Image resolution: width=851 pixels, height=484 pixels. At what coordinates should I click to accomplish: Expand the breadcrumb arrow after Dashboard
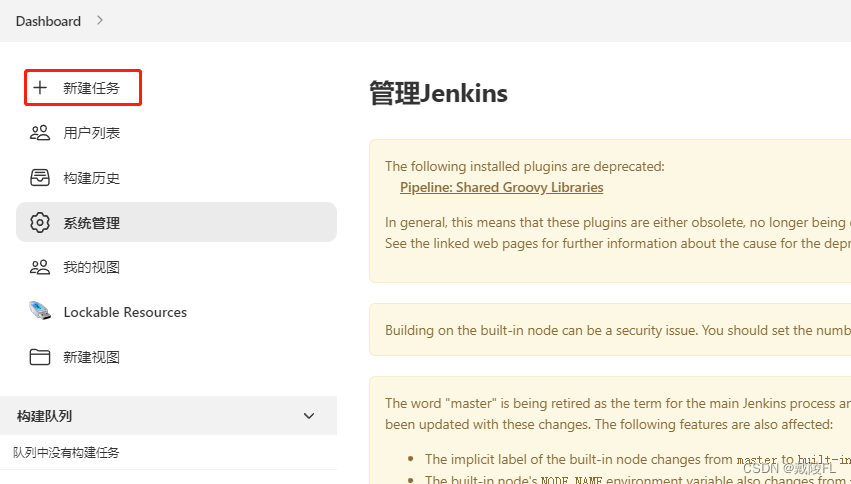(x=99, y=21)
